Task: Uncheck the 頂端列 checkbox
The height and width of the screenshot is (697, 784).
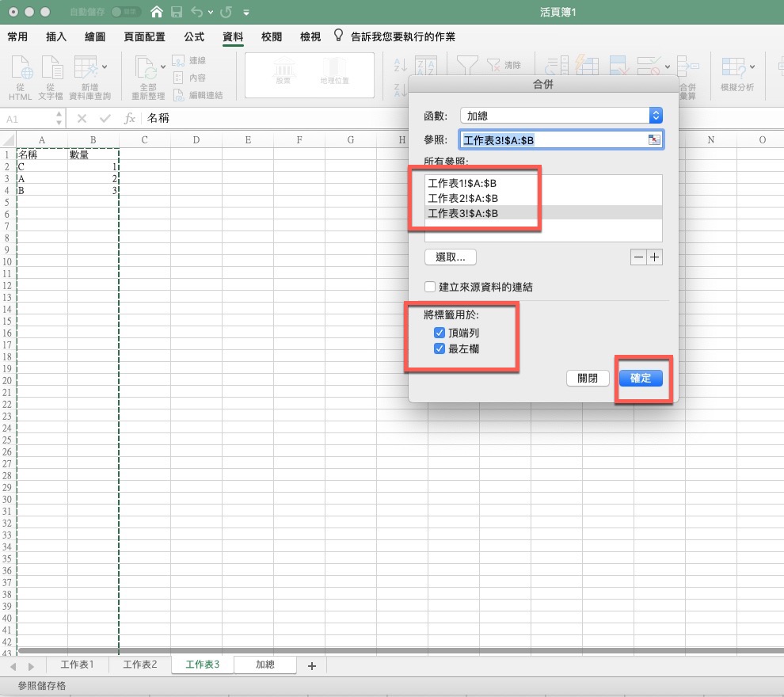Action: coord(440,333)
